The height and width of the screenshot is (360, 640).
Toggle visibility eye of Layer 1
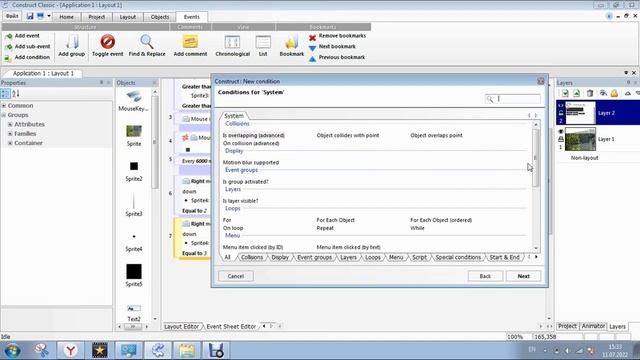tap(561, 131)
